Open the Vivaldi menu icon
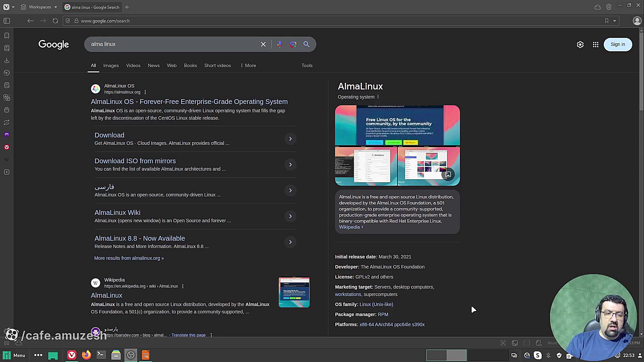 tap(6, 7)
